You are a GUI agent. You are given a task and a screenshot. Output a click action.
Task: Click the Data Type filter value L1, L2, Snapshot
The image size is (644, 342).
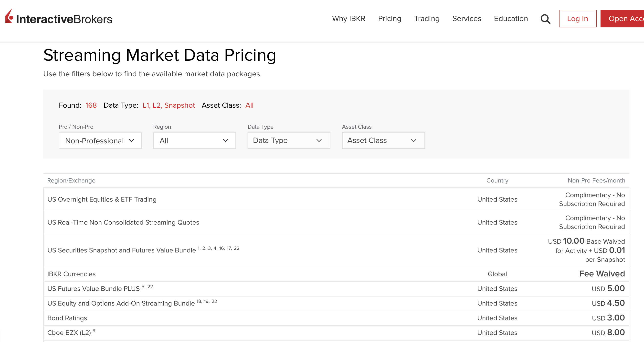click(x=168, y=105)
